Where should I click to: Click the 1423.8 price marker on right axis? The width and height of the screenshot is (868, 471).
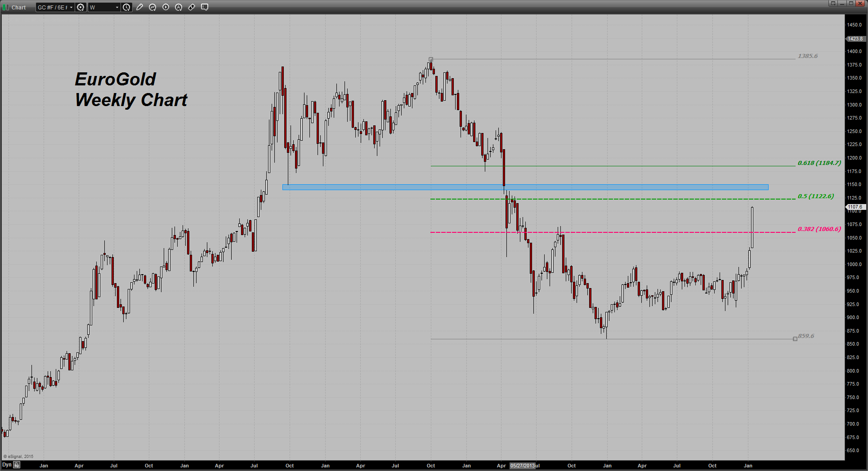coord(855,39)
